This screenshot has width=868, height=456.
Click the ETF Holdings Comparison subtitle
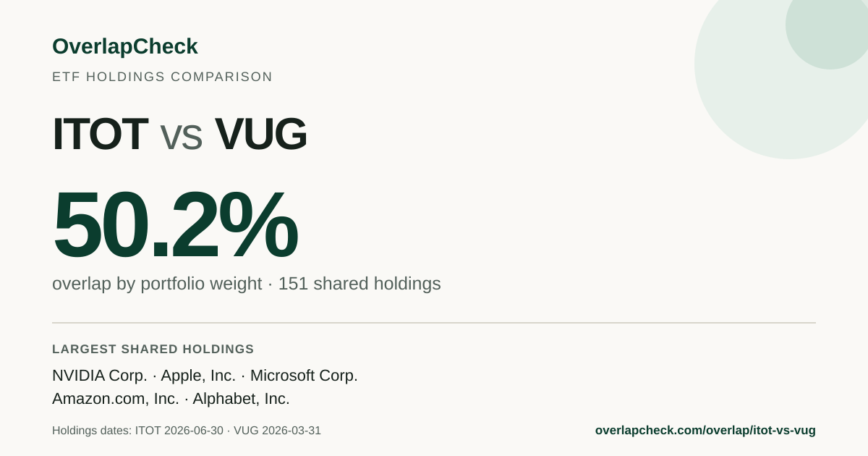click(162, 77)
